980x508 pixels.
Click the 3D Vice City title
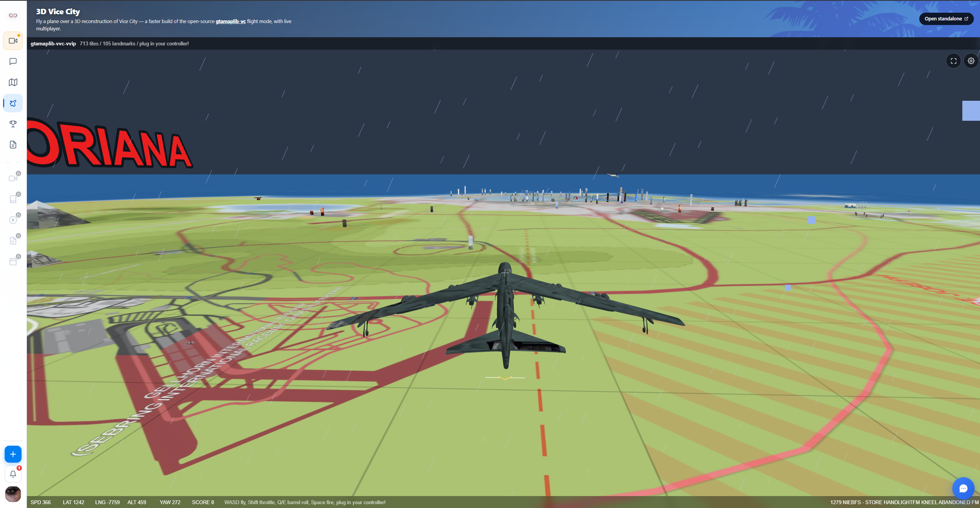(58, 12)
